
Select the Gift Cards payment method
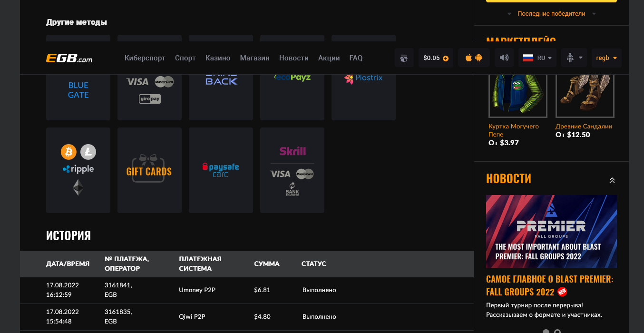pyautogui.click(x=149, y=170)
